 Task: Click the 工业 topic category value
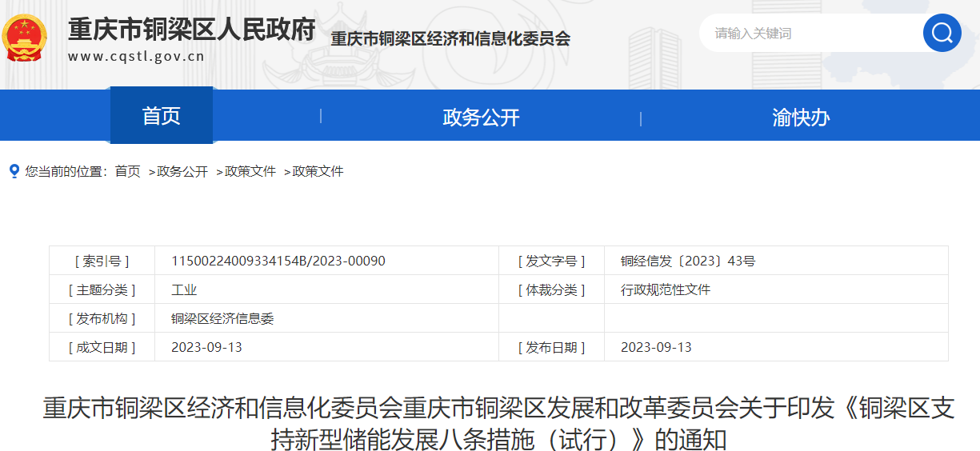point(184,289)
